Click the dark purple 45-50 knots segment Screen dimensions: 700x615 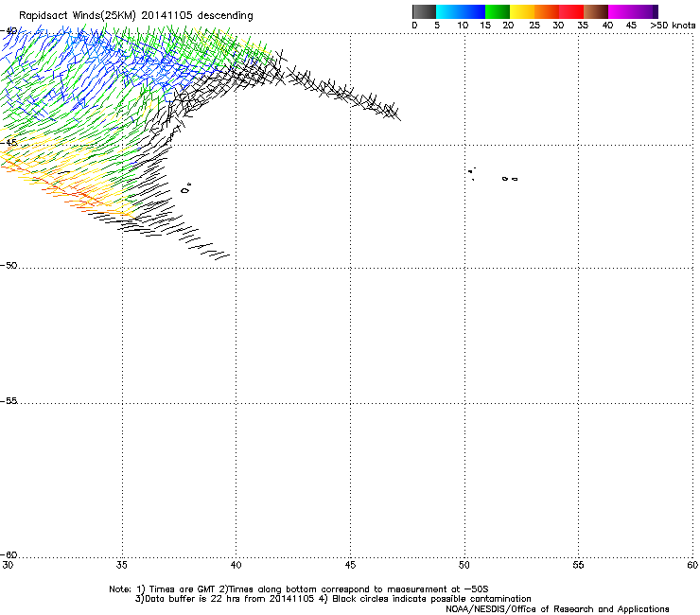point(645,11)
